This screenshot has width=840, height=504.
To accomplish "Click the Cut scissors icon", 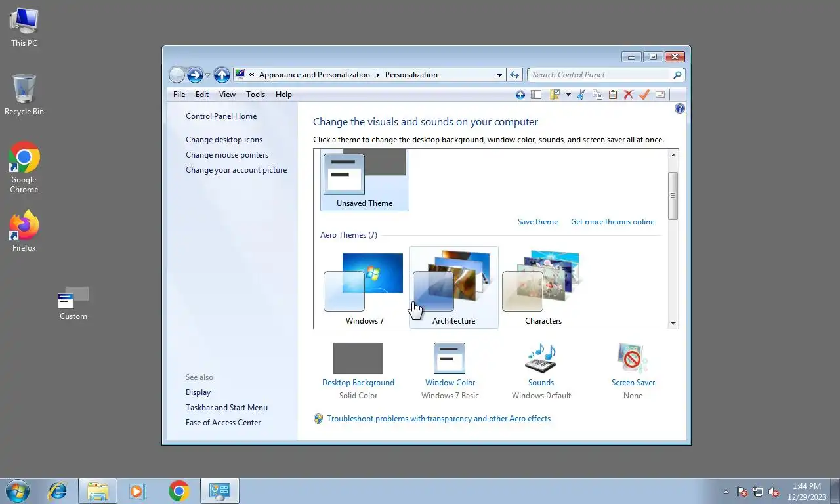I will [581, 94].
